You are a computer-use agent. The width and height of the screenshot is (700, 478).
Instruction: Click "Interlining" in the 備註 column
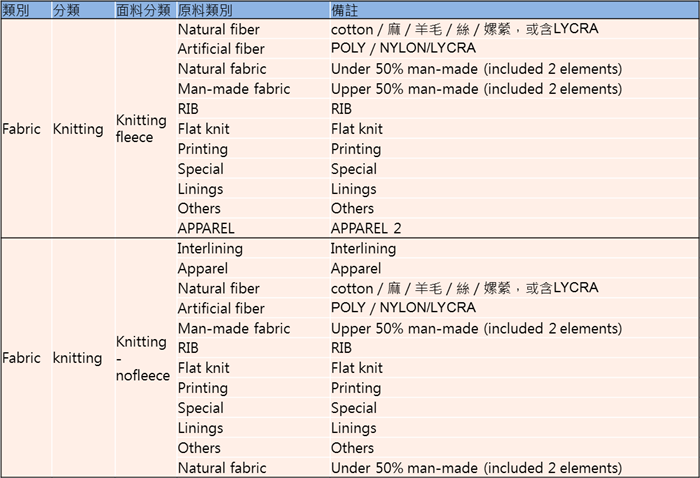tap(362, 248)
